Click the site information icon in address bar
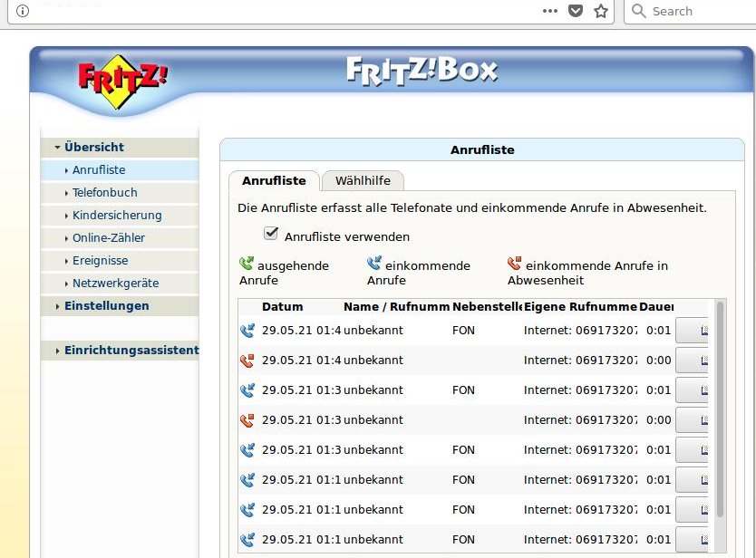 coord(22,11)
